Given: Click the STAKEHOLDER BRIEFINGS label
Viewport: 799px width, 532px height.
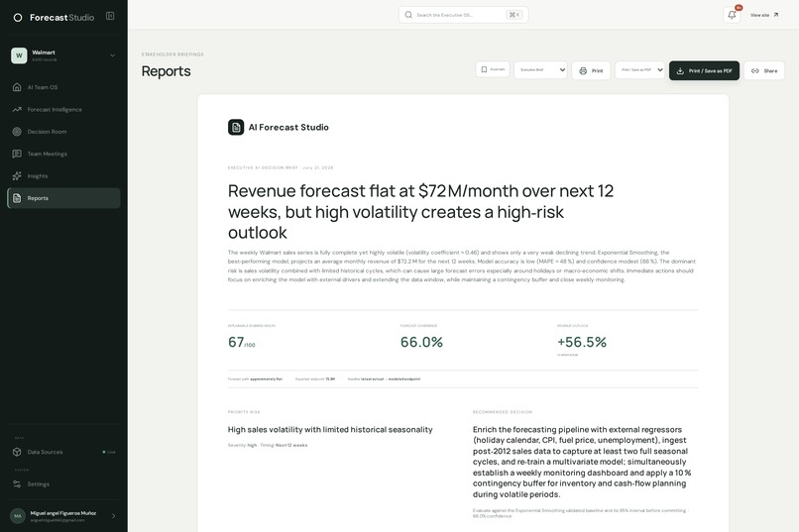Looking at the screenshot, I should pos(172,53).
